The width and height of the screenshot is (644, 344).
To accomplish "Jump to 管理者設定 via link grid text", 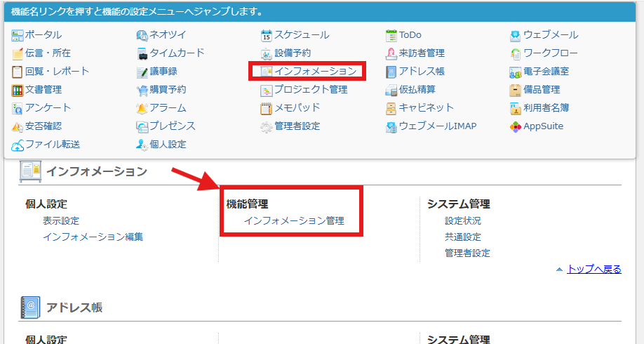I will (x=297, y=126).
